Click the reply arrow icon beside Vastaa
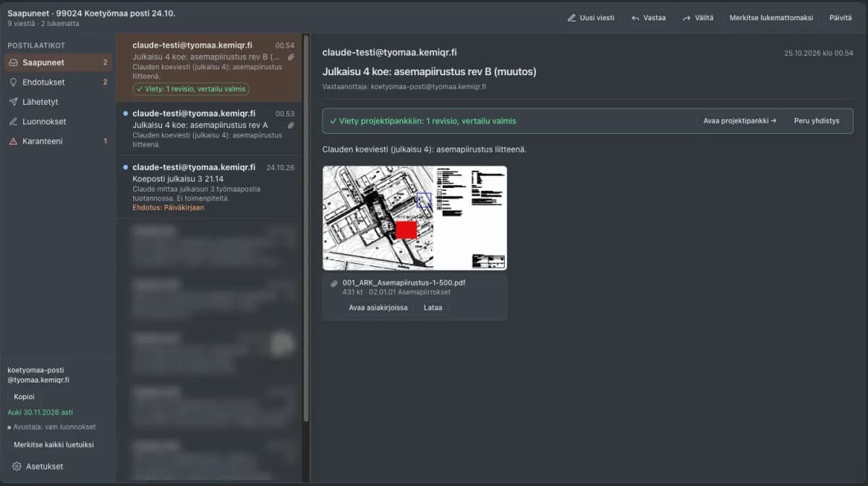The image size is (868, 486). (635, 18)
